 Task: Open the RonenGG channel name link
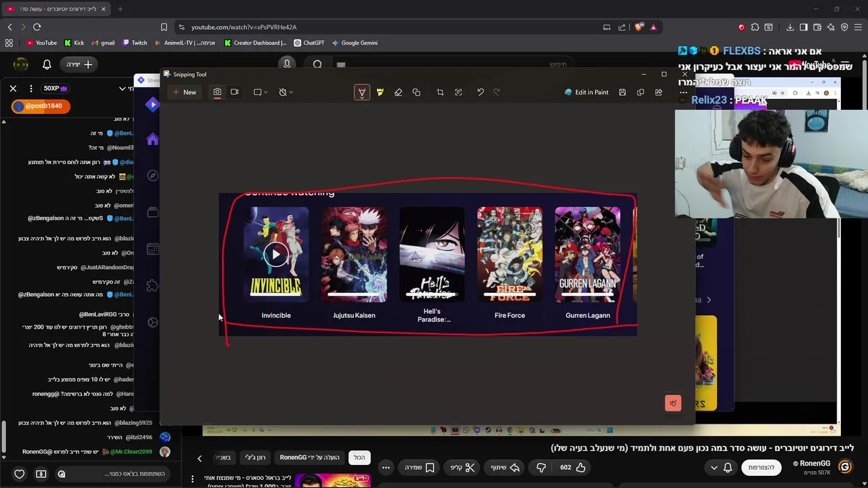pos(815,464)
